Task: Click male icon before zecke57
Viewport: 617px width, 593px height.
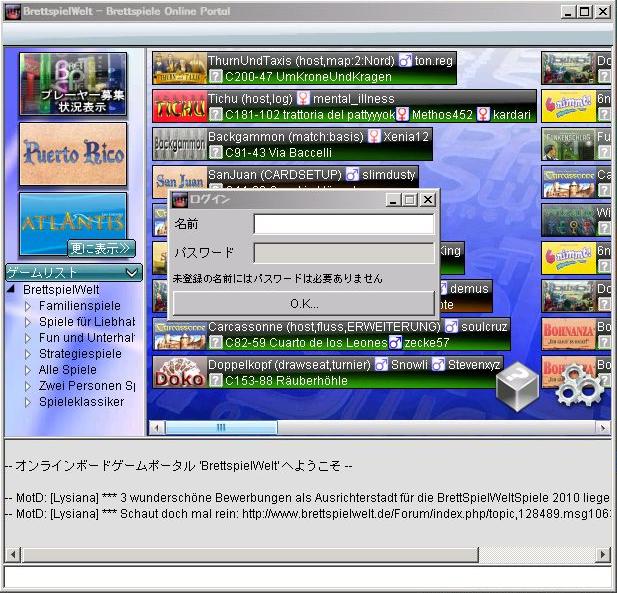Action: (395, 342)
